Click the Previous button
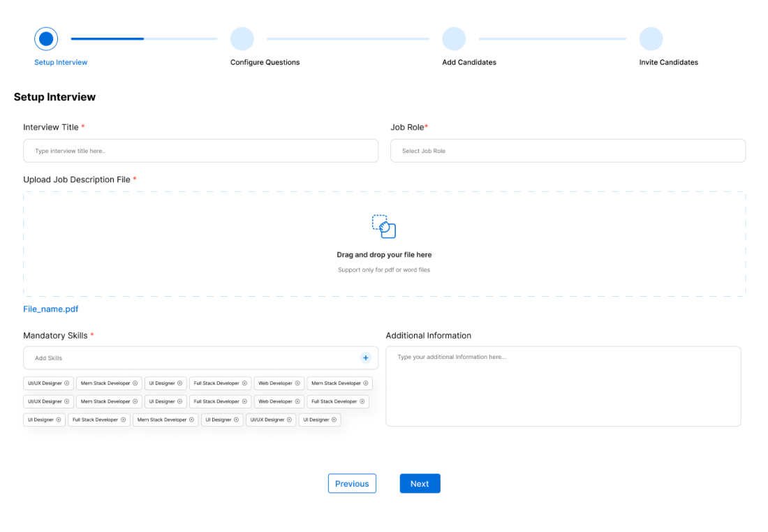 point(352,484)
